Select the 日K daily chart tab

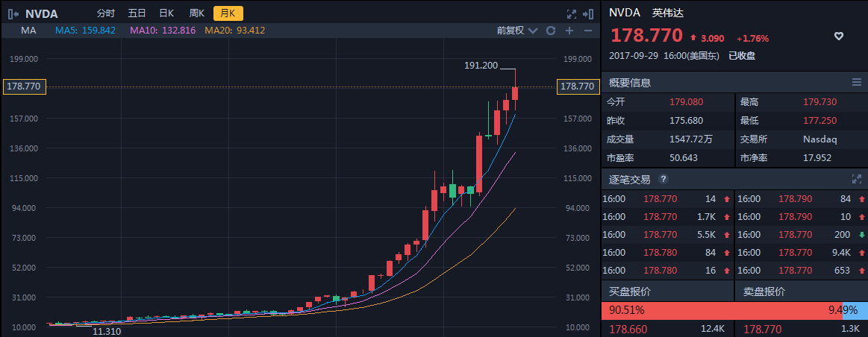(166, 13)
